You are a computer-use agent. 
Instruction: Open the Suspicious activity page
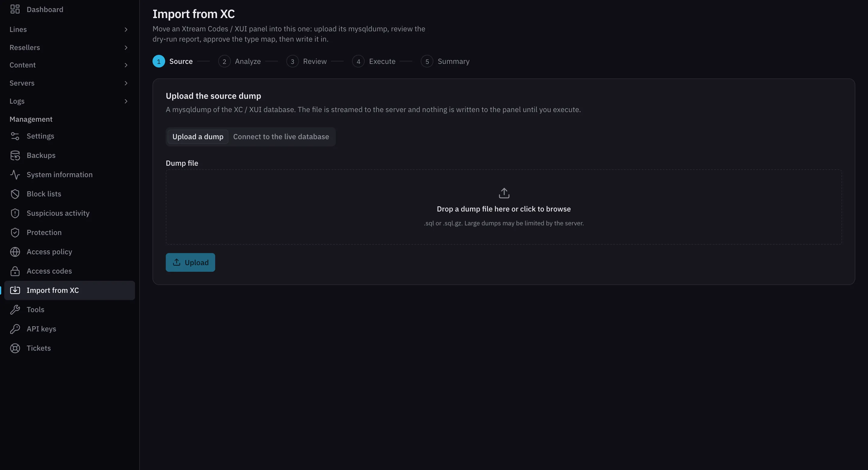[69, 213]
